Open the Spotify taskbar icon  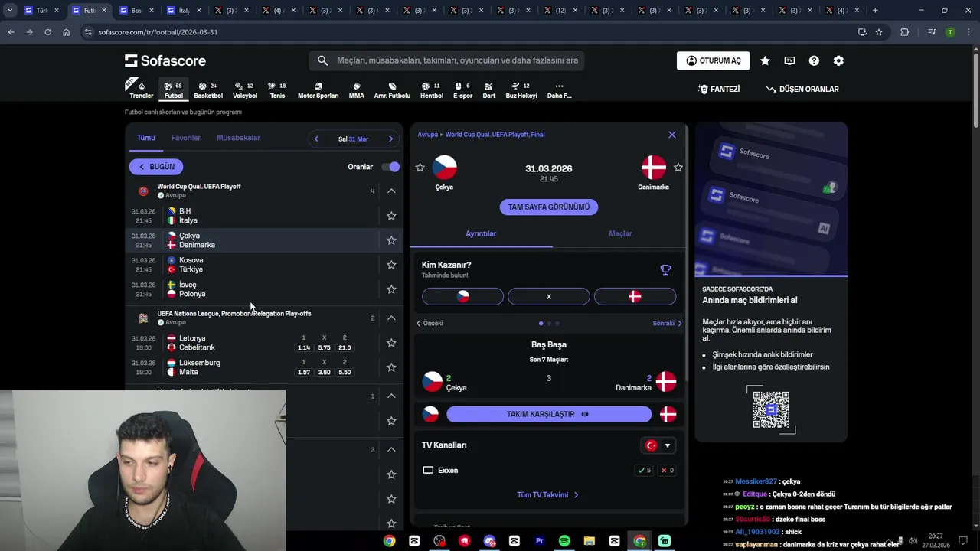coord(564,541)
